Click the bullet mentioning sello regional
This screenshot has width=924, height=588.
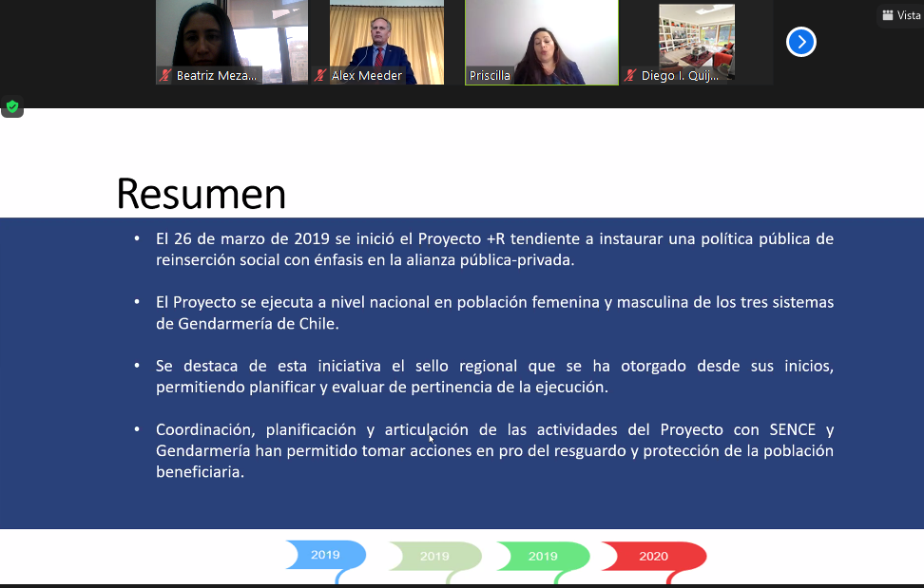coord(494,376)
